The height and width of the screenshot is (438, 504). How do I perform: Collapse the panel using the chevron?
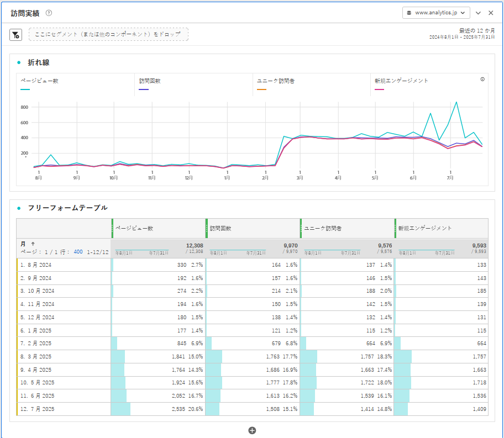coord(478,13)
